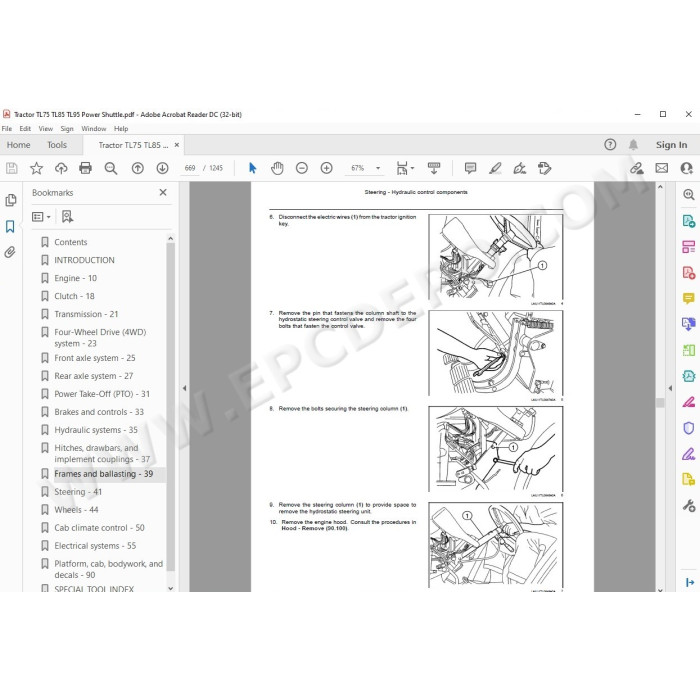700x700 pixels.
Task: Switch to the Tools tab
Action: coord(57,145)
